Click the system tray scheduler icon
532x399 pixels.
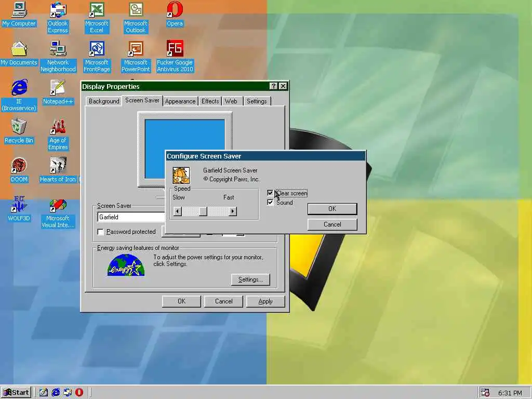(485, 392)
